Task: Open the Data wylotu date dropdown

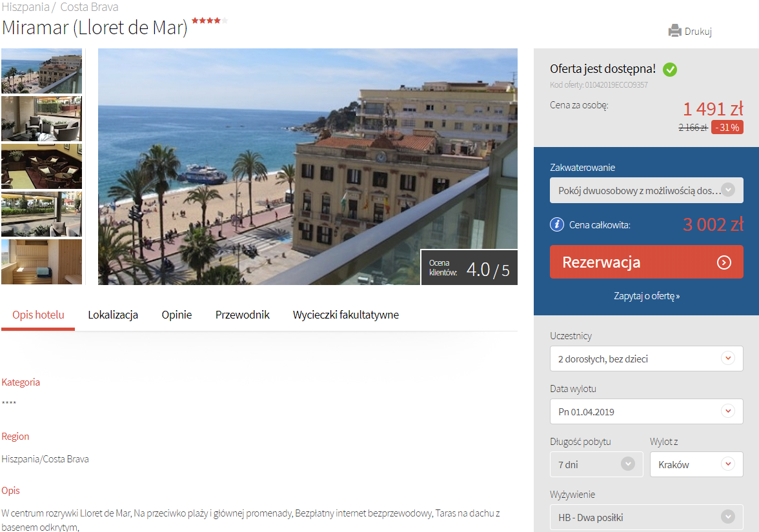Action: [x=646, y=411]
